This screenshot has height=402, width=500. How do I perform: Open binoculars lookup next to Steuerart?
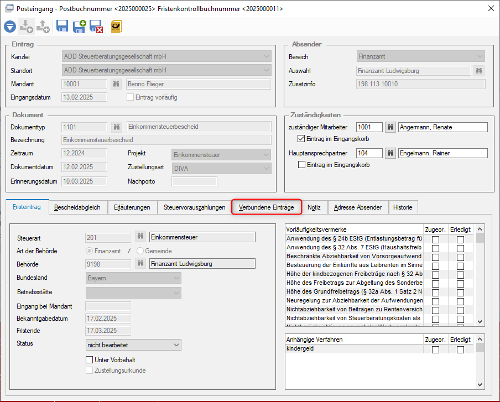(140, 236)
